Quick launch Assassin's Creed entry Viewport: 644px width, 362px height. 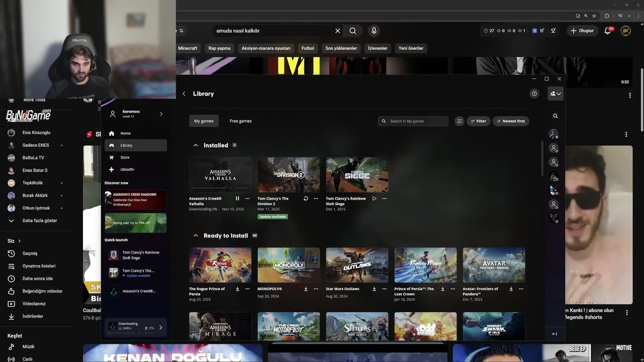click(136, 291)
